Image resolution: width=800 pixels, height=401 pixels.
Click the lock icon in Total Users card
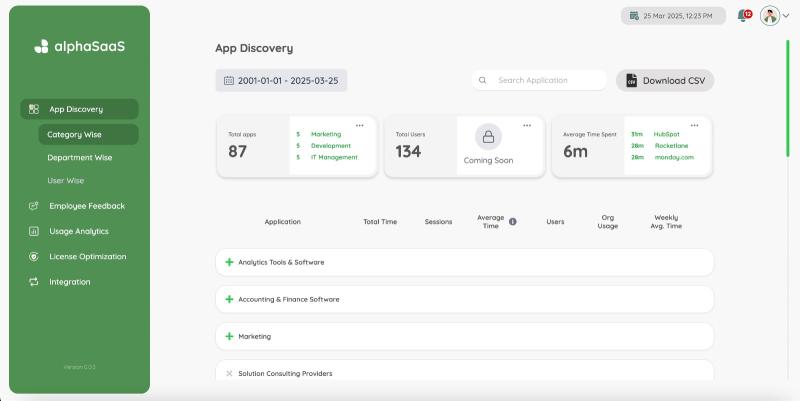pos(488,137)
